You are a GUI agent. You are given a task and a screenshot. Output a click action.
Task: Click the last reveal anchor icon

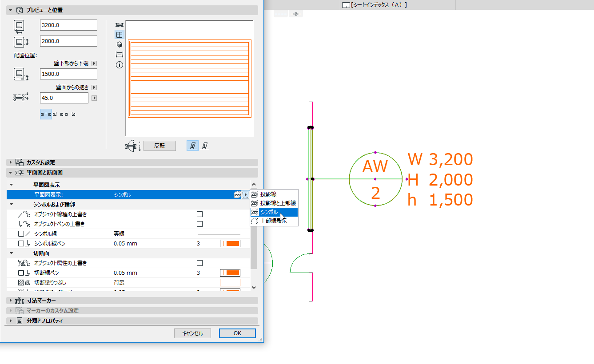[x=73, y=114]
